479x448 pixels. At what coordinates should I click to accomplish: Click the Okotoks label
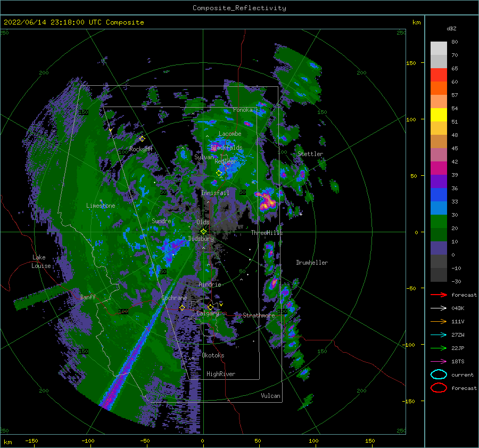coord(213,355)
